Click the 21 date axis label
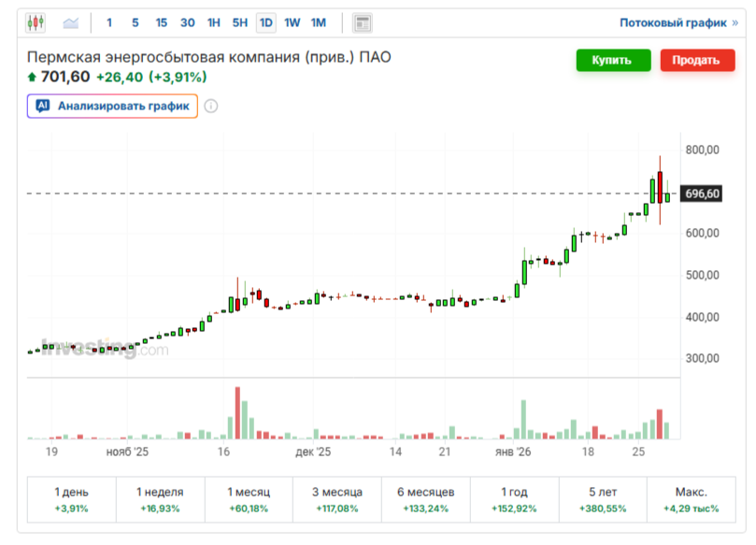 (x=445, y=452)
